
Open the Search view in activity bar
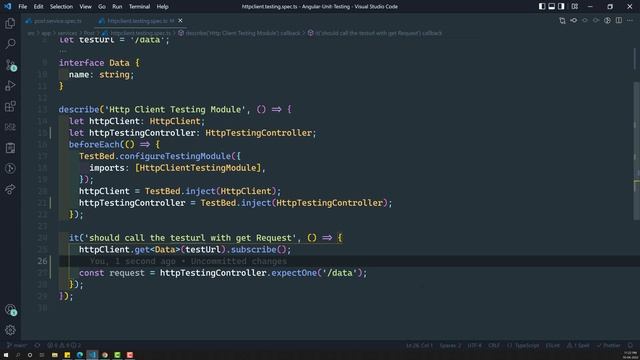10,44
